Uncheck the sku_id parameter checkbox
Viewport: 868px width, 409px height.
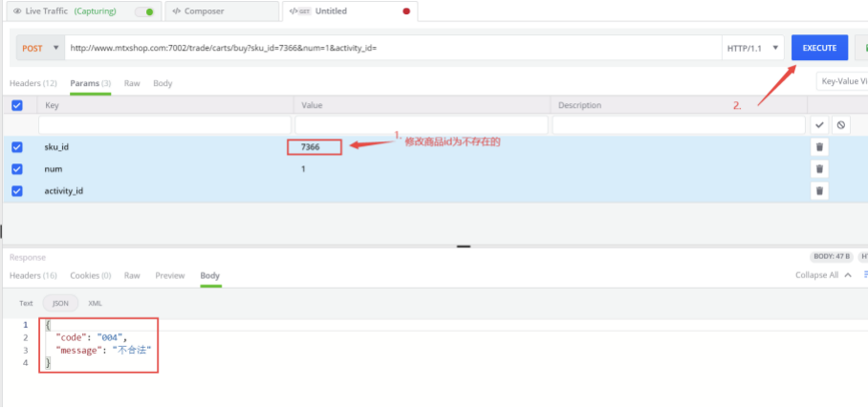(x=17, y=147)
